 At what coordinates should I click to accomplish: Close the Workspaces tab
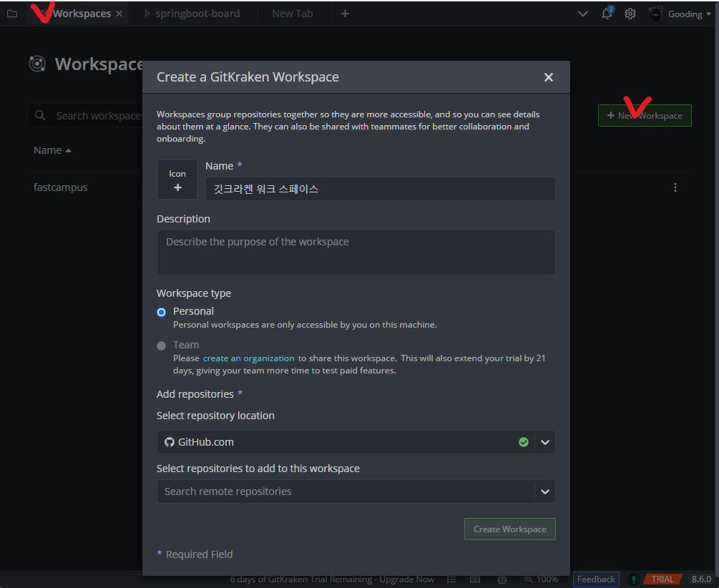point(119,14)
